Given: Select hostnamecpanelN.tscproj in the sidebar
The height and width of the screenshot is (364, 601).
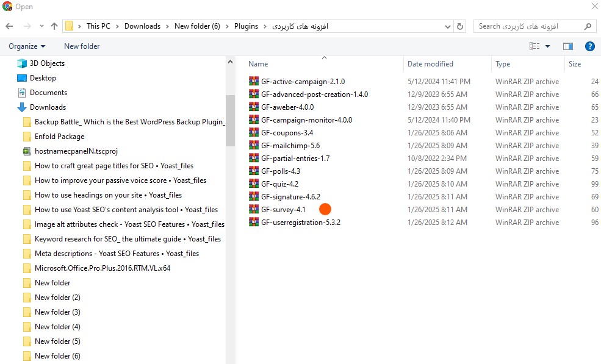Looking at the screenshot, I should pyautogui.click(x=76, y=151).
